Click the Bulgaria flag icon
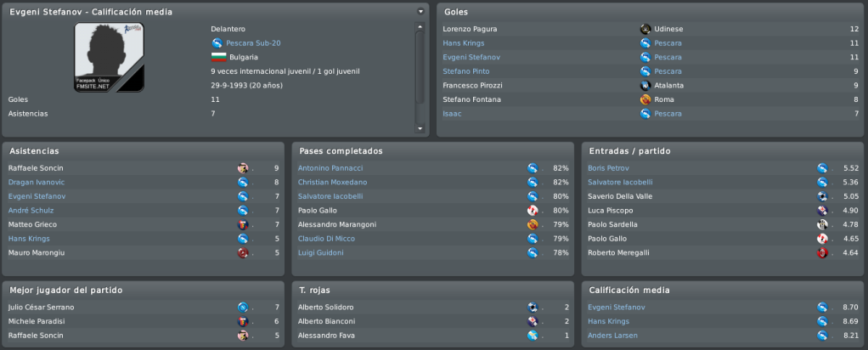 (x=218, y=57)
